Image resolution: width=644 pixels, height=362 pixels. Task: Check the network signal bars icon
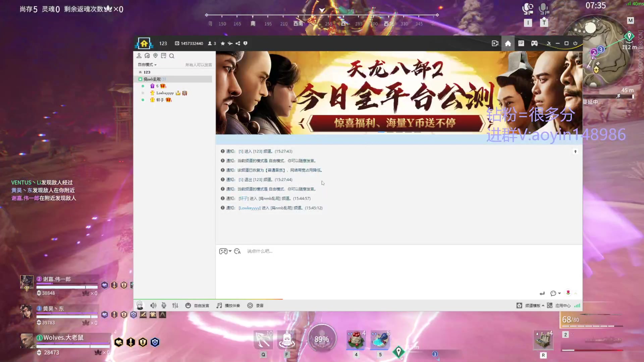(x=577, y=305)
